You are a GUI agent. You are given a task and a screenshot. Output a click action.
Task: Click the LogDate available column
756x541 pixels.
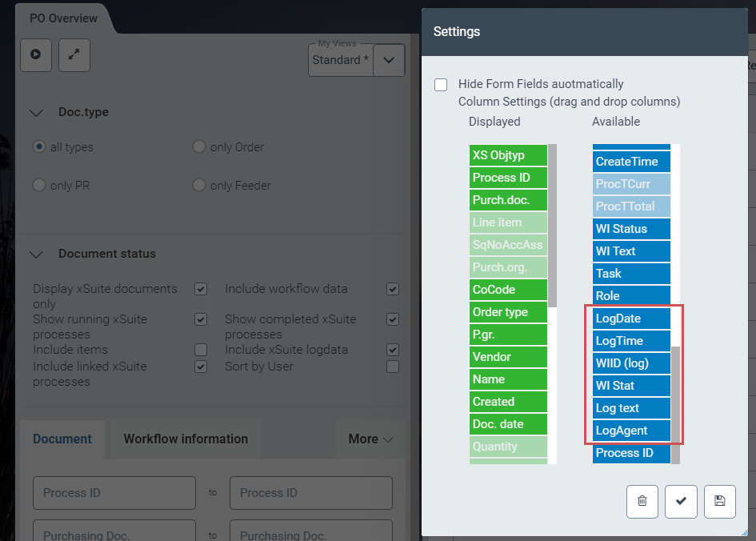point(630,319)
